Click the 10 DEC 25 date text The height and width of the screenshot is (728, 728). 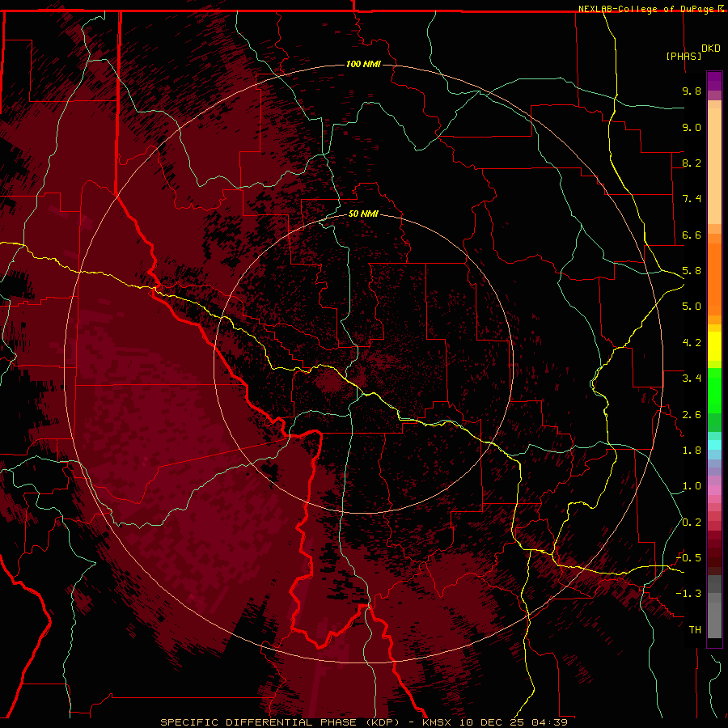pyautogui.click(x=492, y=722)
